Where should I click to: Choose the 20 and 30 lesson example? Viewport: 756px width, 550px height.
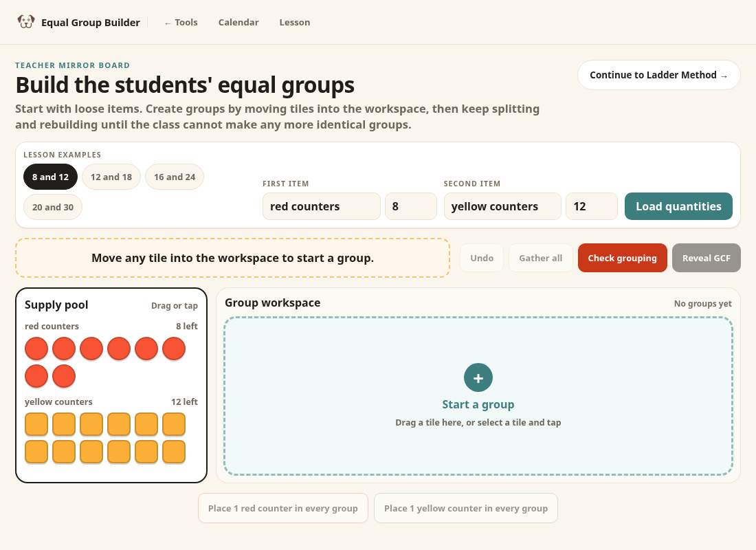[x=52, y=207]
